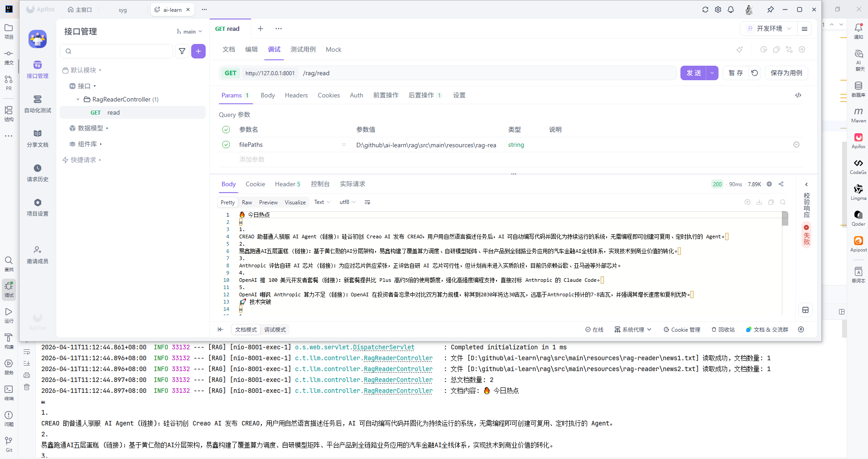Click the filter funnel icon
868x459 pixels.
[x=182, y=51]
